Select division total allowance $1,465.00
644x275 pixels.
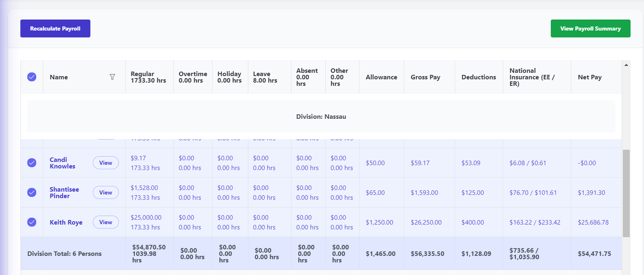[x=381, y=253]
